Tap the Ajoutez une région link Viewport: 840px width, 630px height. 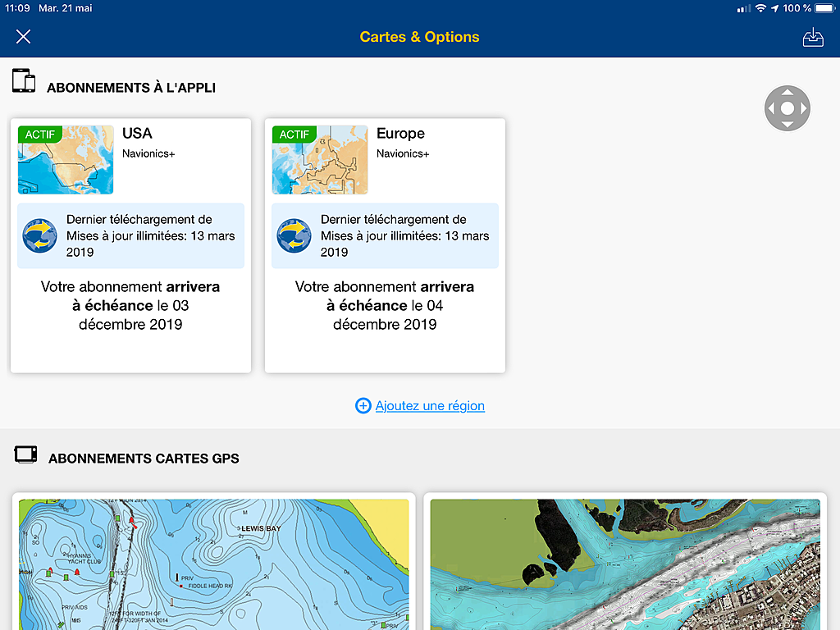click(x=430, y=405)
